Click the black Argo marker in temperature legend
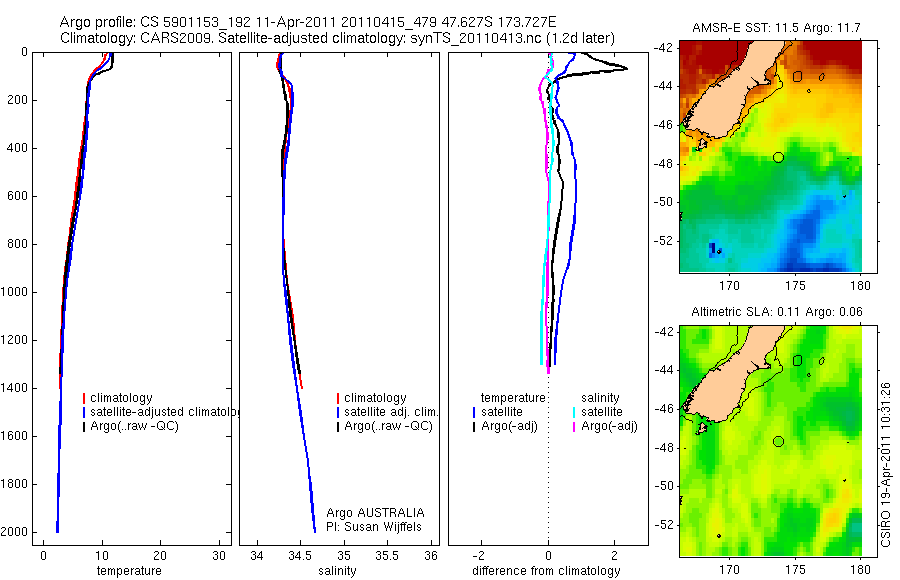900x580 pixels. tap(84, 426)
